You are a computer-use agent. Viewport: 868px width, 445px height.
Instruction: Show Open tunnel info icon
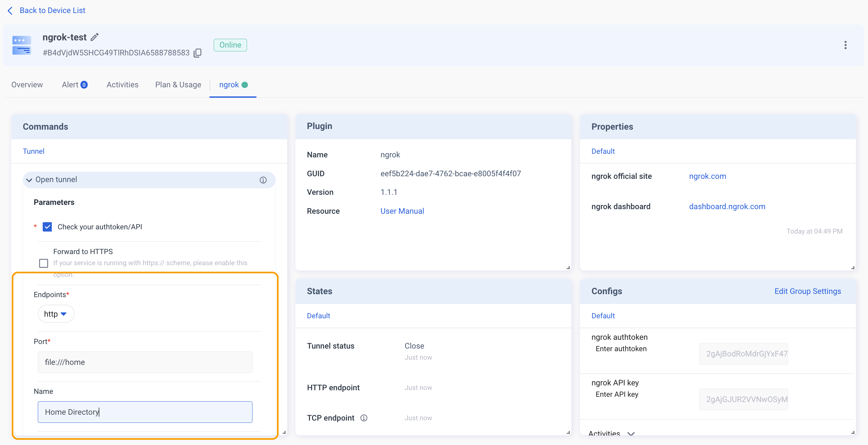263,180
